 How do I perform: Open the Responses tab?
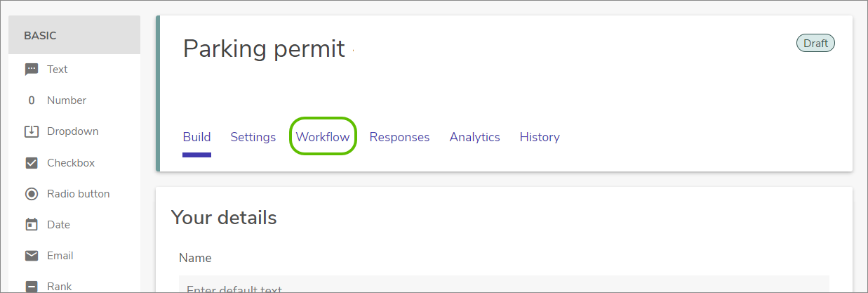pyautogui.click(x=399, y=137)
